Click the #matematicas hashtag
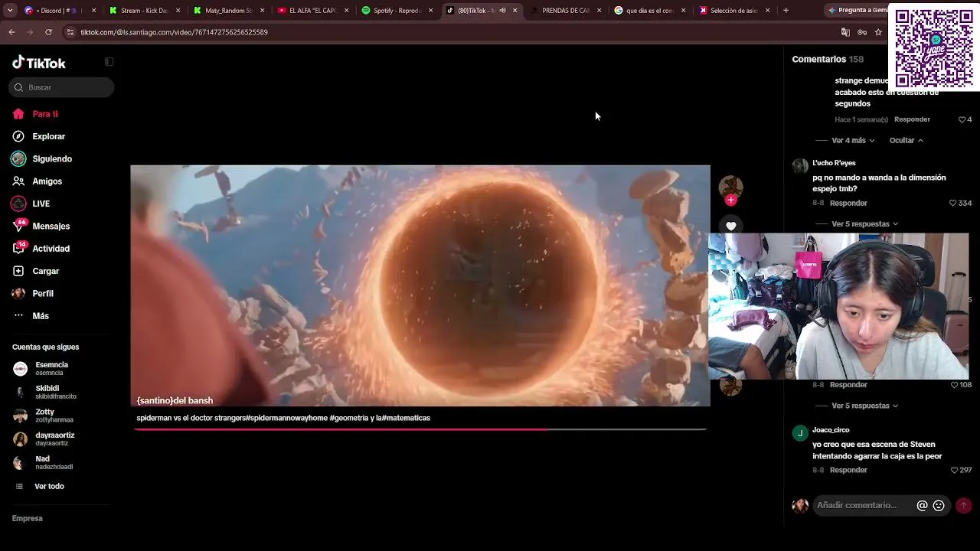Viewport: 980px width, 551px height. coord(406,419)
